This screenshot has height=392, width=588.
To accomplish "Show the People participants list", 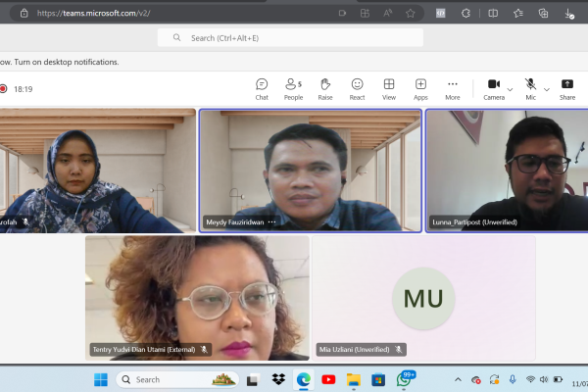I will point(293,89).
